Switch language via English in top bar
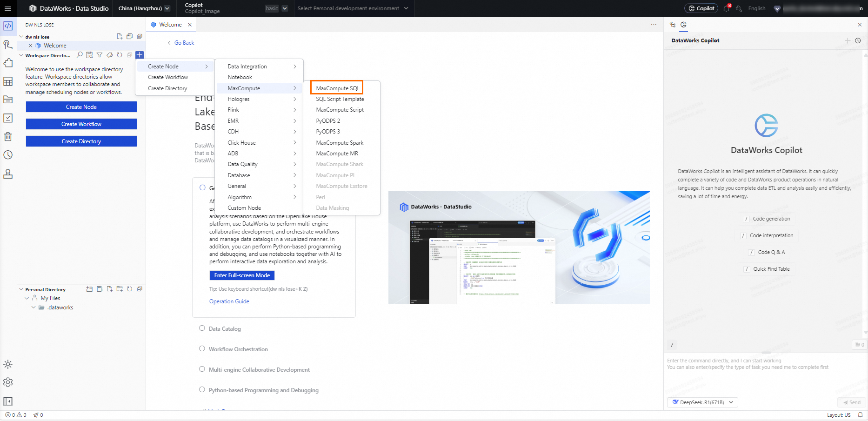 [x=756, y=8]
